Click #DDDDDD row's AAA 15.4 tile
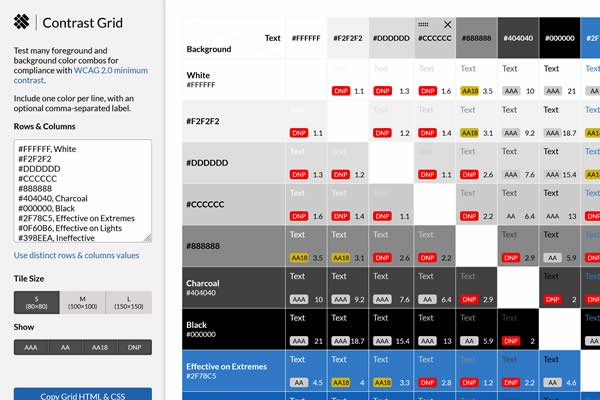The height and width of the screenshot is (400, 600). [x=560, y=163]
